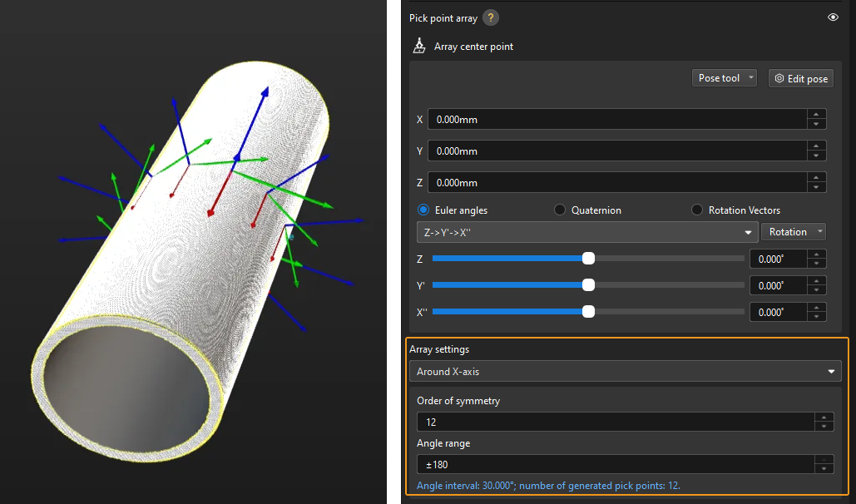This screenshot has width=856, height=504.
Task: Select the Euler angles radio button
Action: [423, 210]
